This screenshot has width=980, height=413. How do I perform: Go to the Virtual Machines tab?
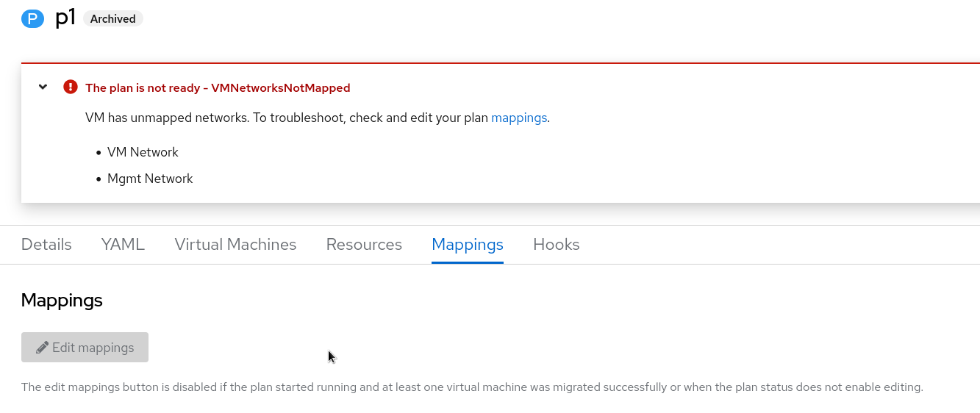pos(235,245)
